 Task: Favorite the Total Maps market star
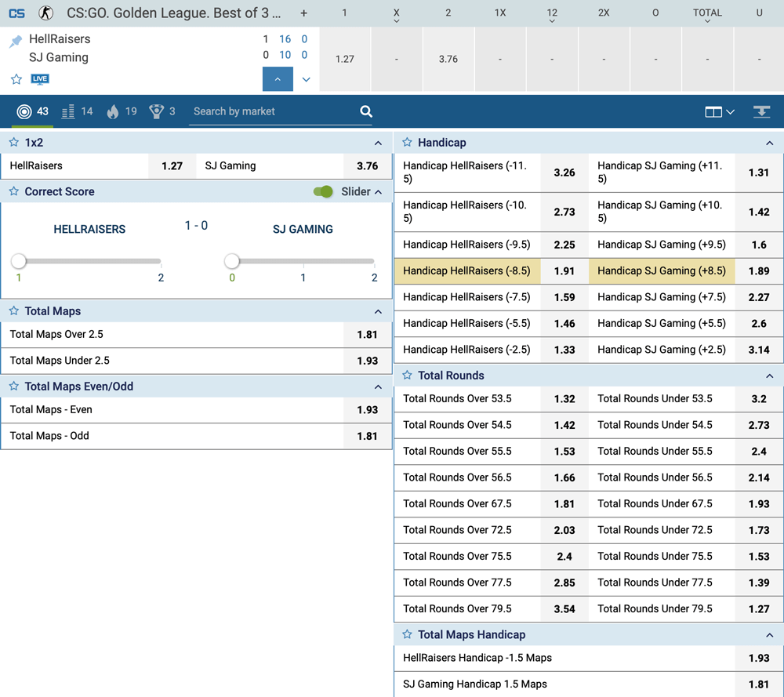pos(14,311)
